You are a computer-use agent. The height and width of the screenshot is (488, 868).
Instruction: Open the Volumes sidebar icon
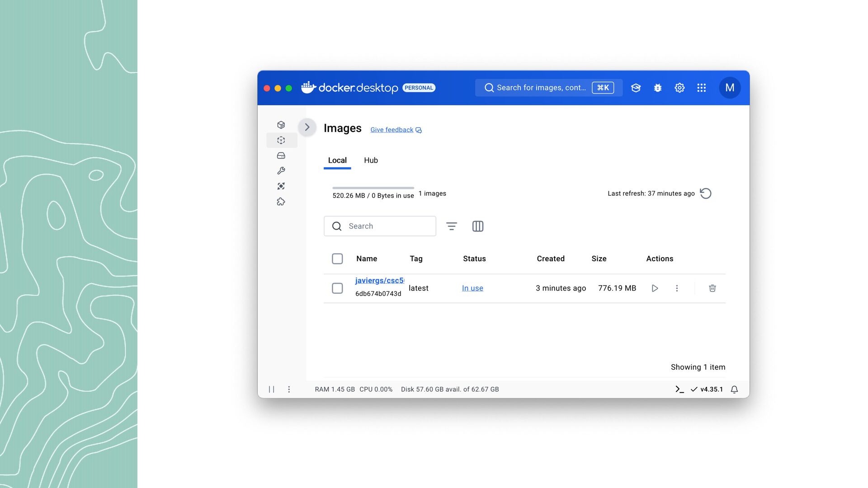(281, 155)
